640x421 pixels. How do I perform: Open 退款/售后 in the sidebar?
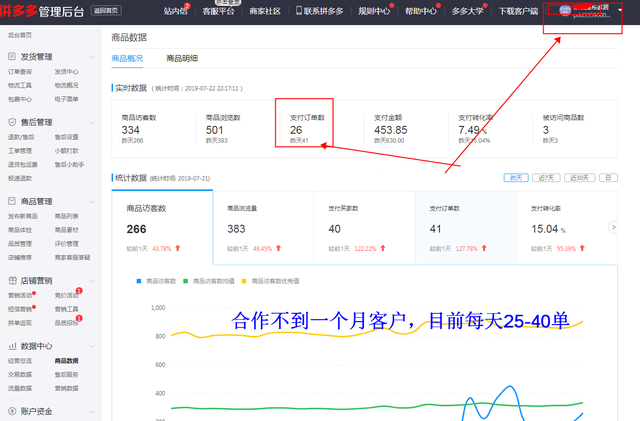click(21, 137)
